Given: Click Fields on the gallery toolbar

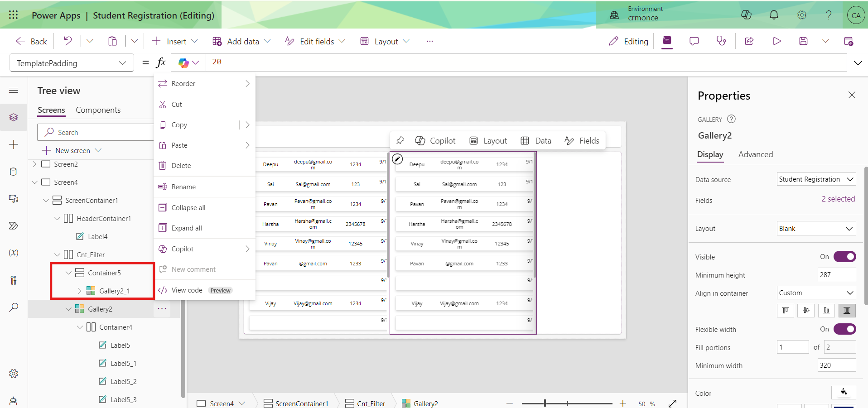Looking at the screenshot, I should [582, 140].
